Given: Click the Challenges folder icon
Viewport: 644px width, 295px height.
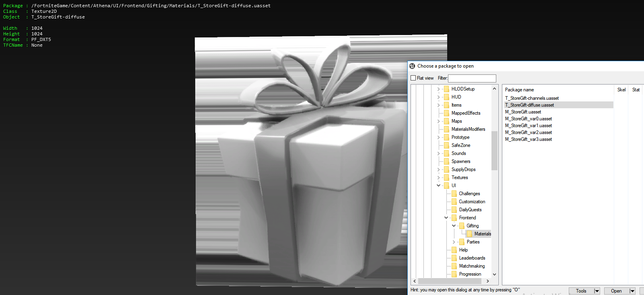Looking at the screenshot, I should tap(454, 194).
